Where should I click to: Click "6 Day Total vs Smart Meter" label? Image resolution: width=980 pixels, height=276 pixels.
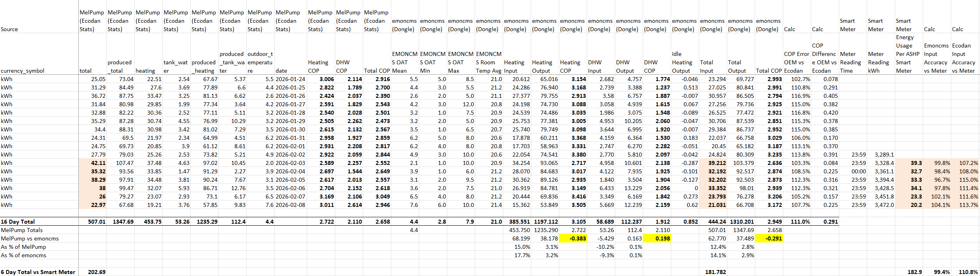(x=38, y=272)
